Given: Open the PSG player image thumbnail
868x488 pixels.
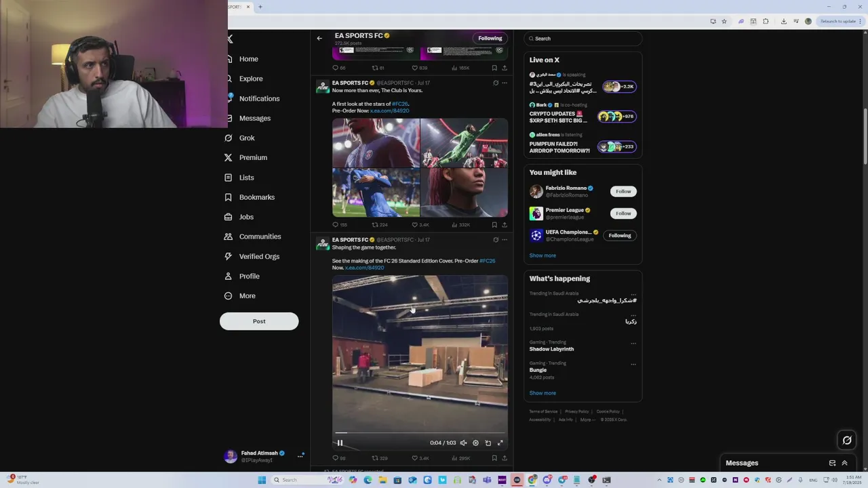Looking at the screenshot, I should pyautogui.click(x=376, y=142).
